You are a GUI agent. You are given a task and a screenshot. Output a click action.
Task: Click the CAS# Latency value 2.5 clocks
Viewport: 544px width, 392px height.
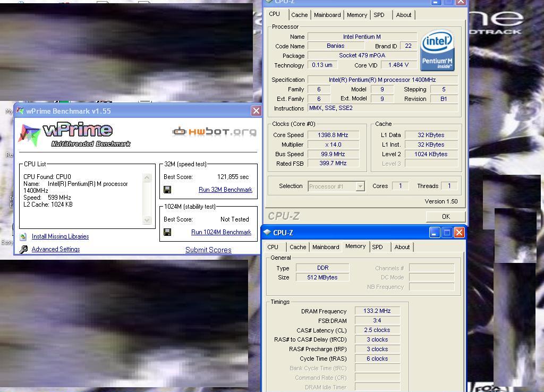tap(377, 330)
